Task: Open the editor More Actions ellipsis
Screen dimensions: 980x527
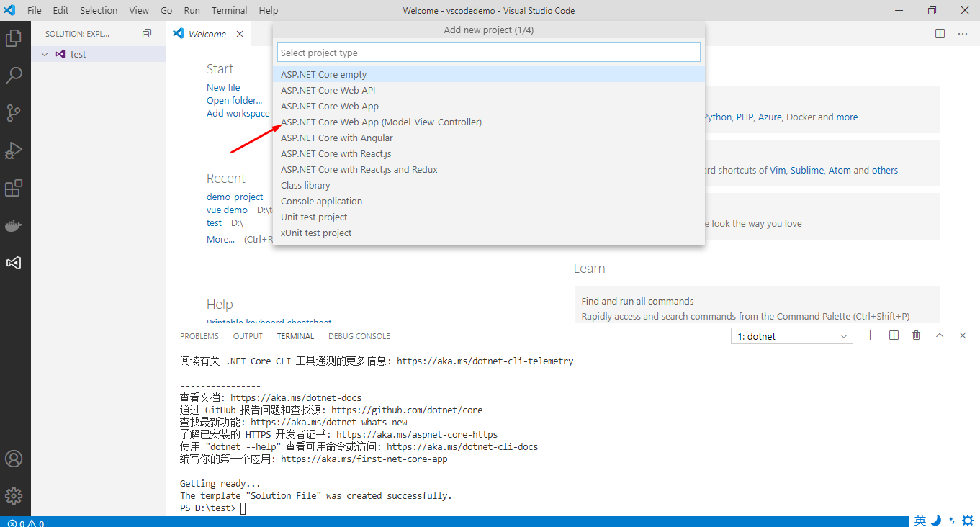Action: (963, 34)
